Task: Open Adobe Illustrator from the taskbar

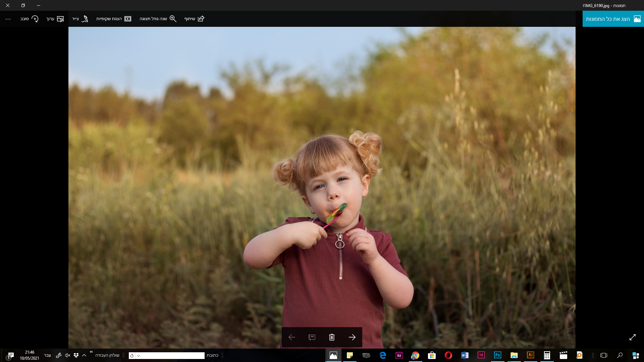Action: 530,355
